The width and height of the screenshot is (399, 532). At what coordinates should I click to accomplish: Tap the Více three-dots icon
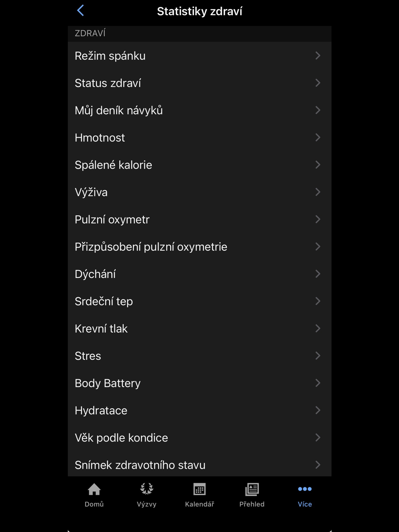tap(305, 489)
